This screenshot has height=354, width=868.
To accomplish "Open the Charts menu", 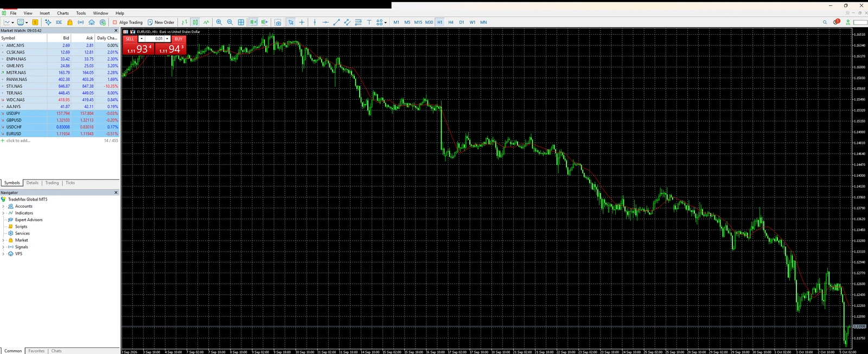I will click(63, 13).
